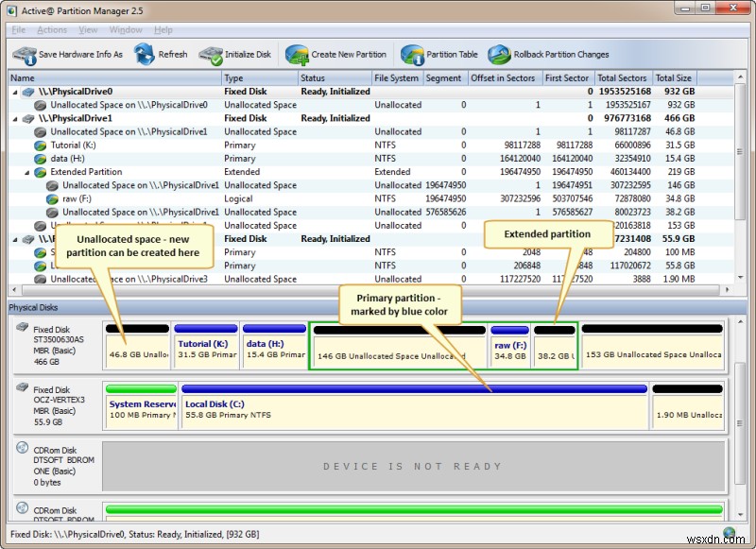Open the Actions menu
Screen dimensions: 756x549
(52, 30)
